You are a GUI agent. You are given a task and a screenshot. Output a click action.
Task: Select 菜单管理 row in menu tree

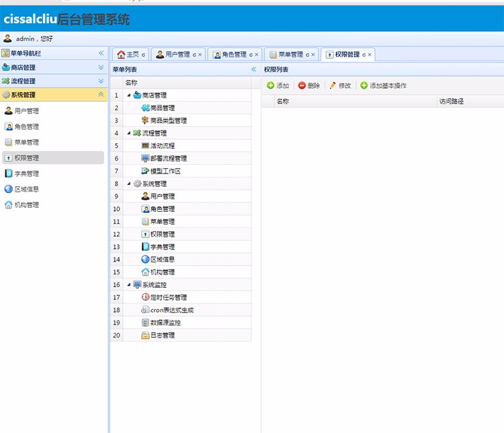point(181,222)
